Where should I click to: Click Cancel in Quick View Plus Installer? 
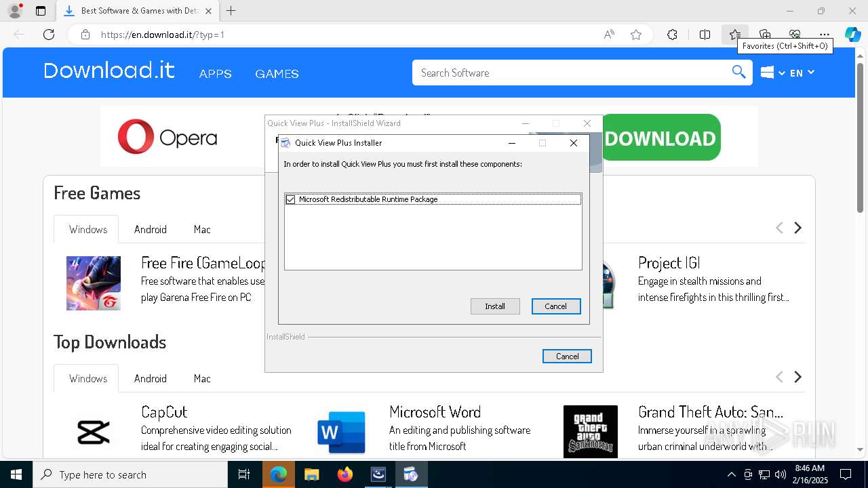pos(556,306)
